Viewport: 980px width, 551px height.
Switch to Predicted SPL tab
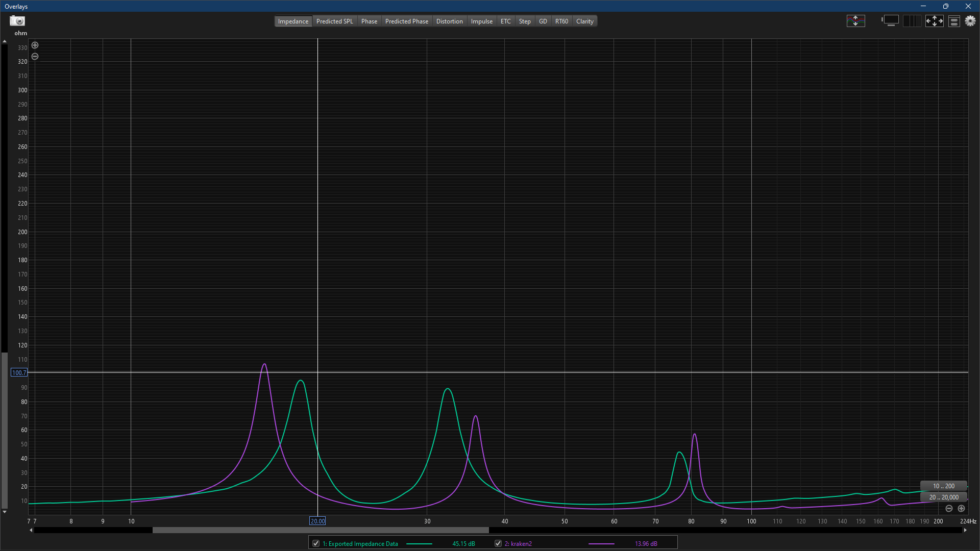point(334,21)
